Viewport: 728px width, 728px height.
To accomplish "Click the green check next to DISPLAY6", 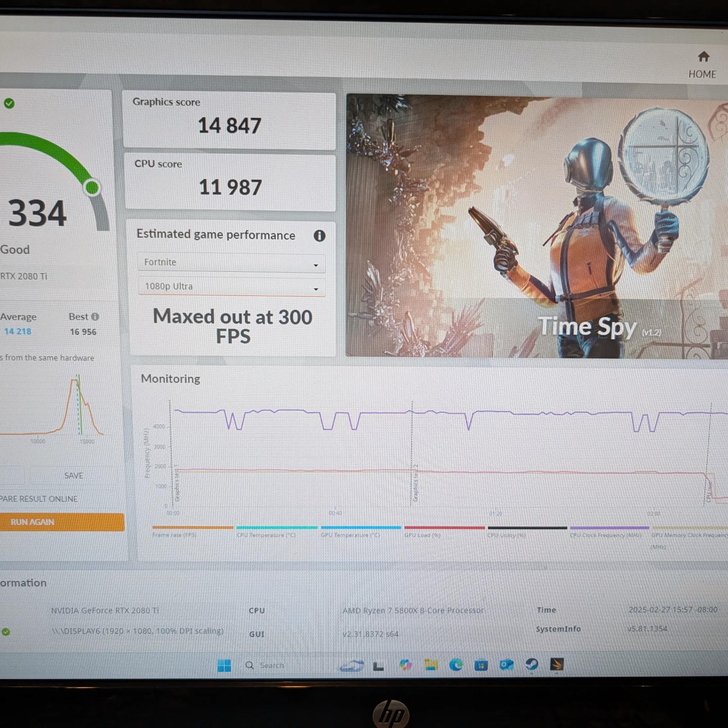I will click(6, 632).
